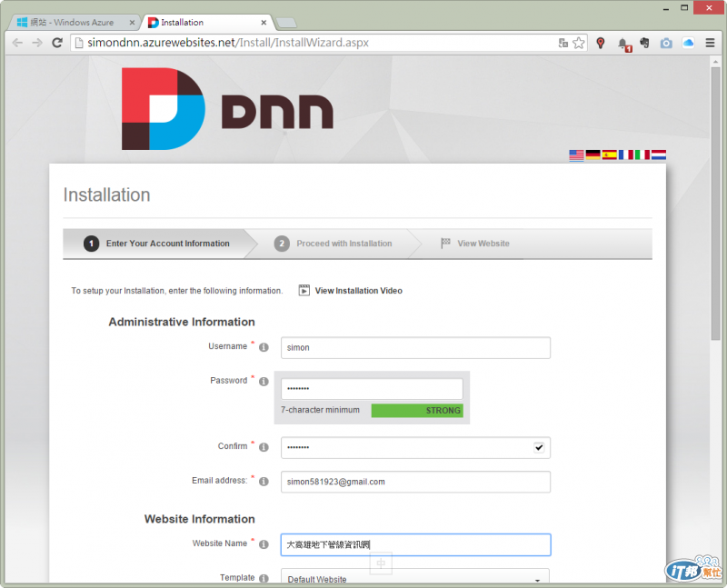Click the STRONG password strength bar

click(417, 411)
